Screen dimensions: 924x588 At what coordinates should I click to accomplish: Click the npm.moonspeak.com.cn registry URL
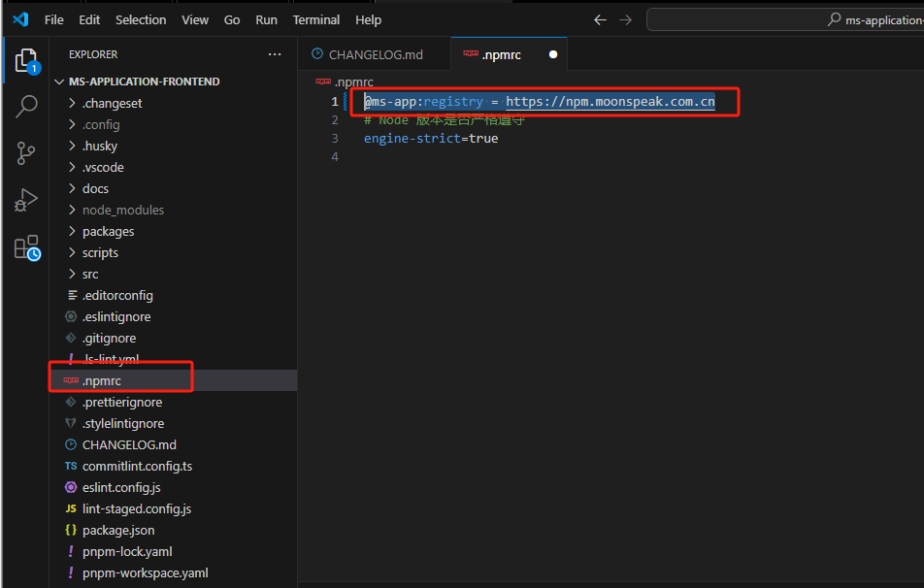(610, 101)
